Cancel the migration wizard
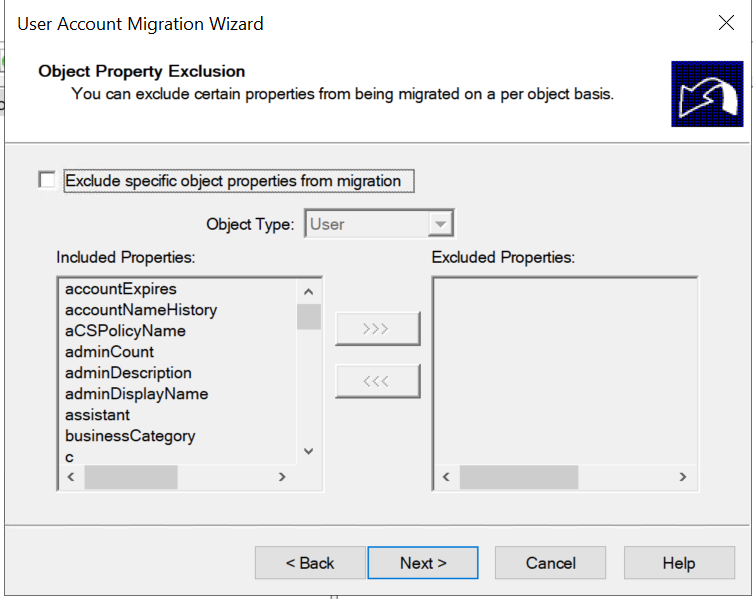753x599 pixels. (x=550, y=562)
